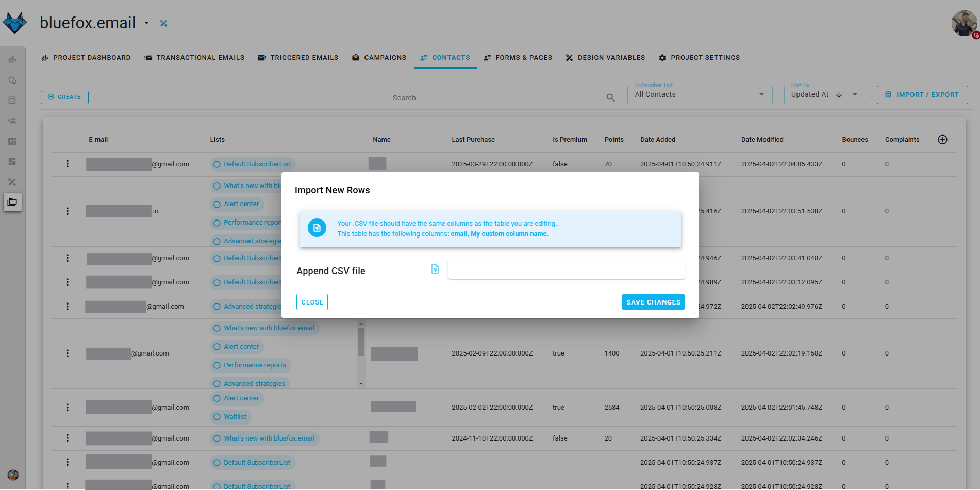Click the lists scrollbar down arrow

tap(361, 384)
